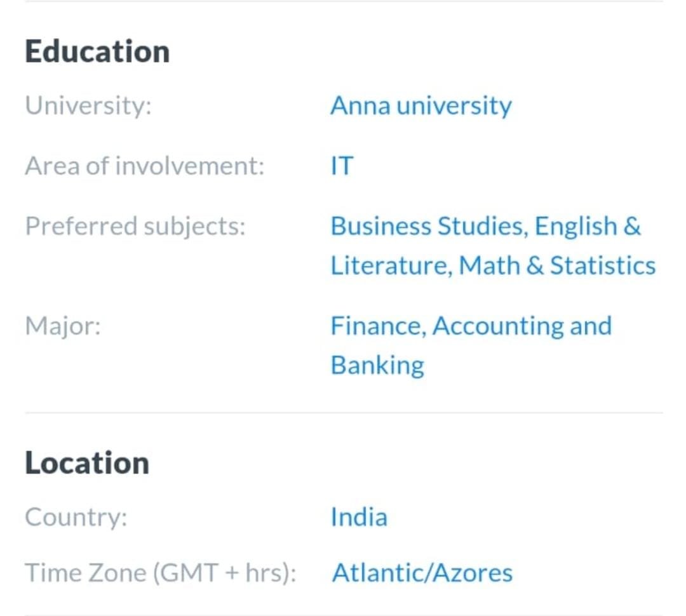The width and height of the screenshot is (686, 616).
Task: Click the word English in preferred subjects
Action: point(575,227)
